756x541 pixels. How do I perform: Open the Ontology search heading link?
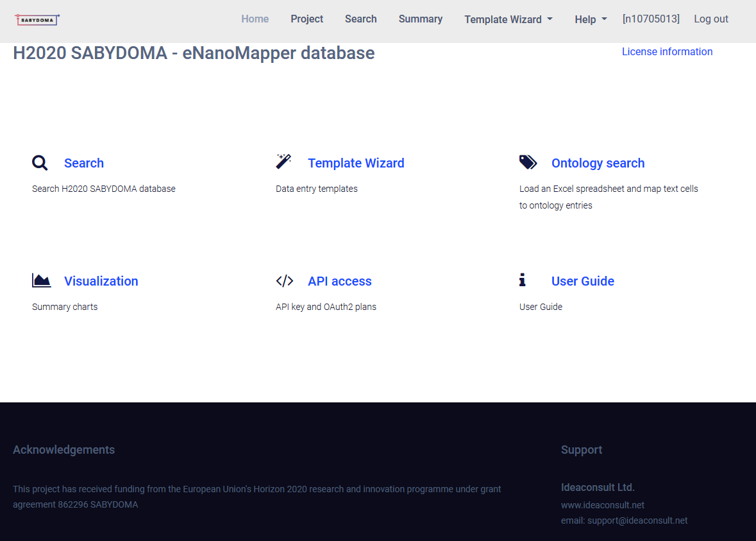(x=598, y=163)
